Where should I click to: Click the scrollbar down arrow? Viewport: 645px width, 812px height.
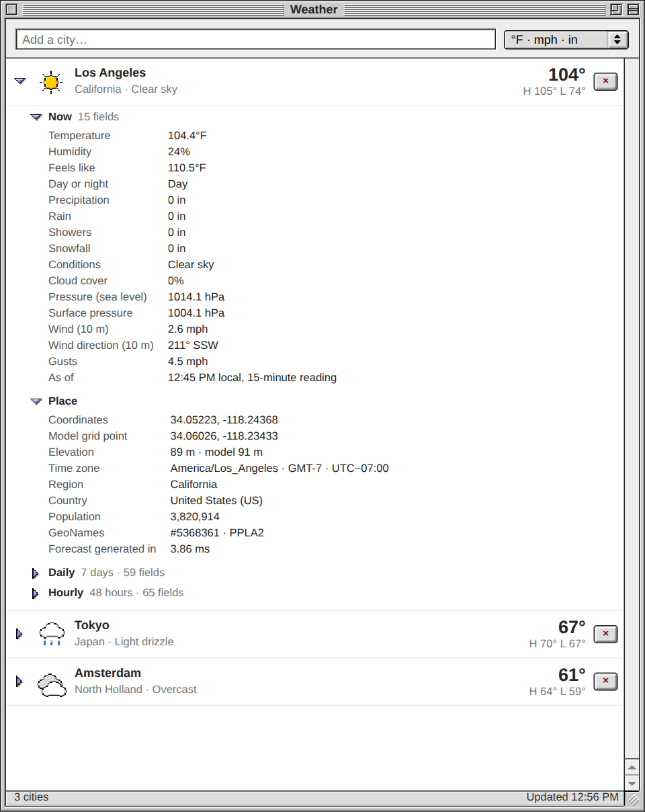point(632,783)
